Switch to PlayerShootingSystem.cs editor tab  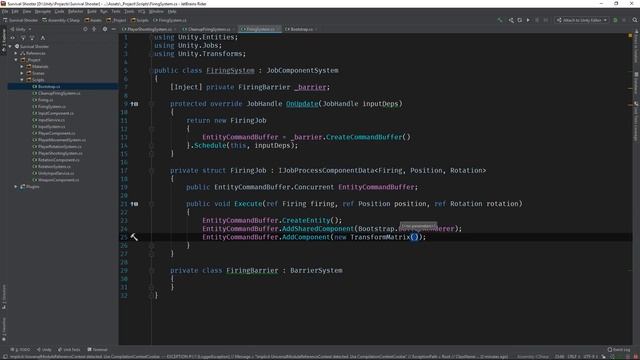tap(149, 29)
